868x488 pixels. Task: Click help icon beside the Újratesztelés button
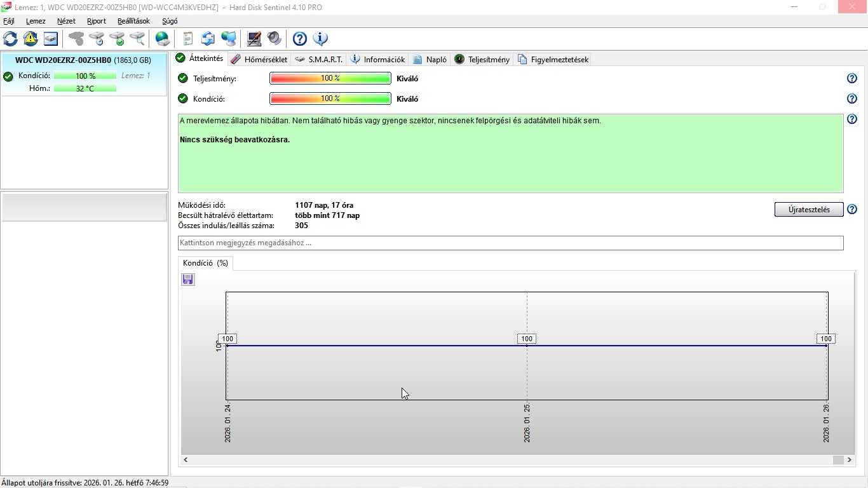[x=852, y=210]
